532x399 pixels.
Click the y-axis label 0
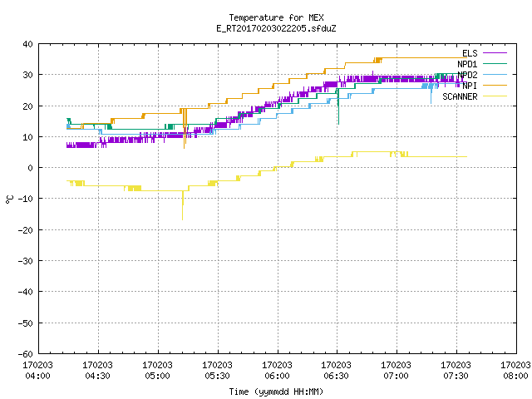pos(31,168)
